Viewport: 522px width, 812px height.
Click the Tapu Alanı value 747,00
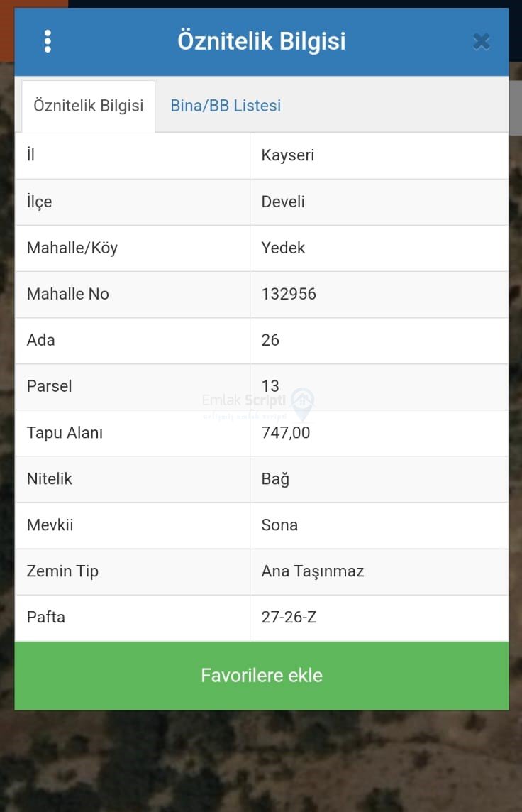pyautogui.click(x=286, y=432)
